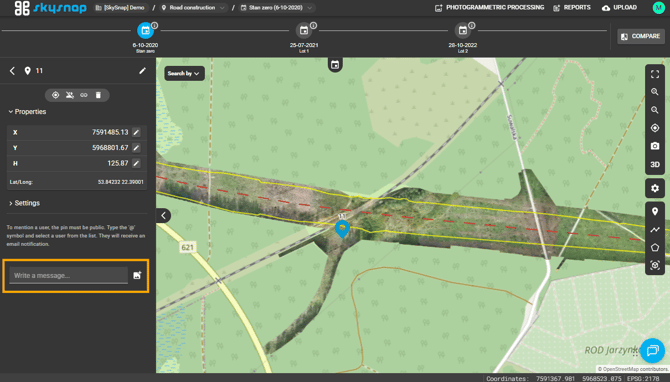Click the Write a message field

pyautogui.click(x=68, y=276)
